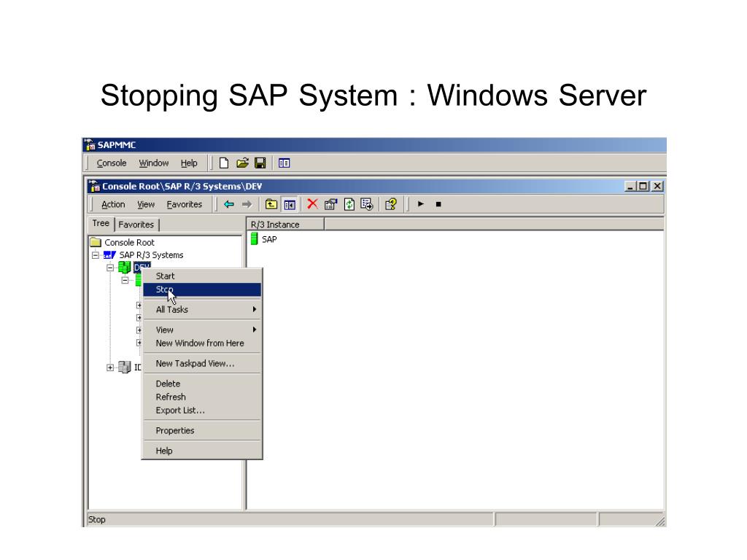The height and width of the screenshot is (560, 747).
Task: Toggle the Show/Hide Console Tree icon
Action: tap(289, 204)
